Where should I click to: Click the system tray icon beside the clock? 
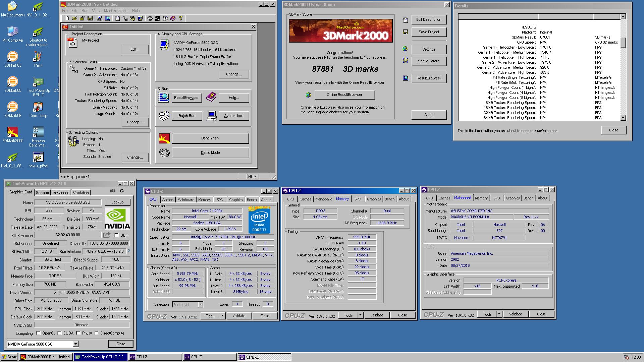[626, 357]
